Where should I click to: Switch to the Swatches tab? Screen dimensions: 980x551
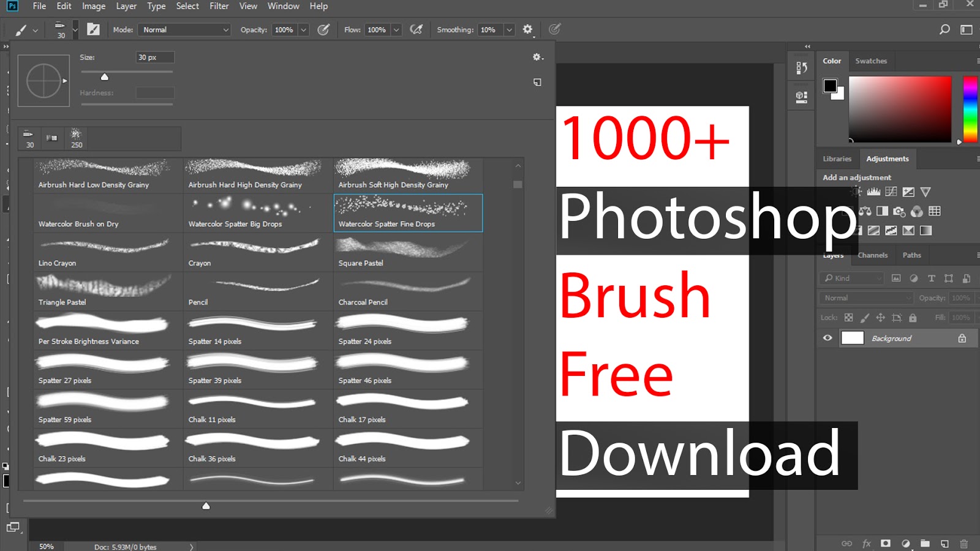(x=871, y=61)
